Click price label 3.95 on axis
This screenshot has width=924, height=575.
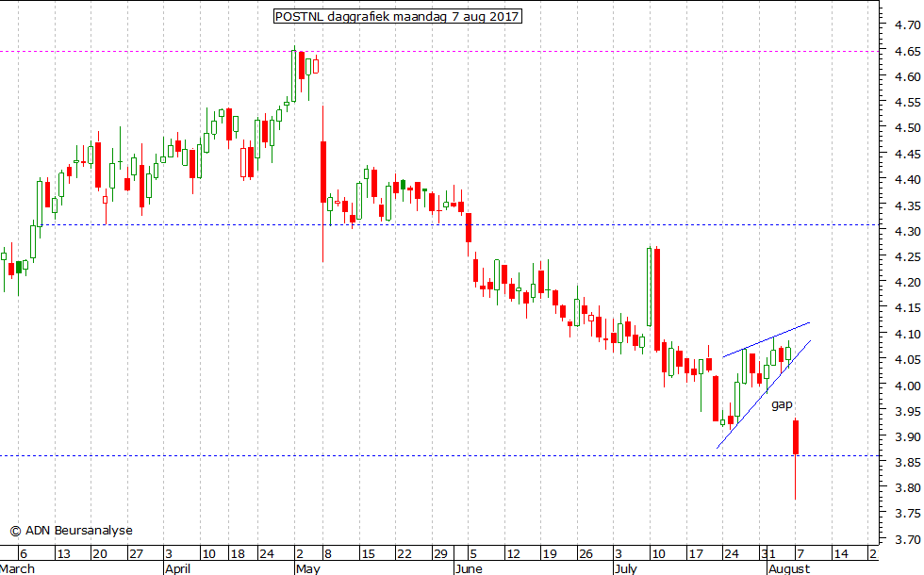click(x=907, y=411)
